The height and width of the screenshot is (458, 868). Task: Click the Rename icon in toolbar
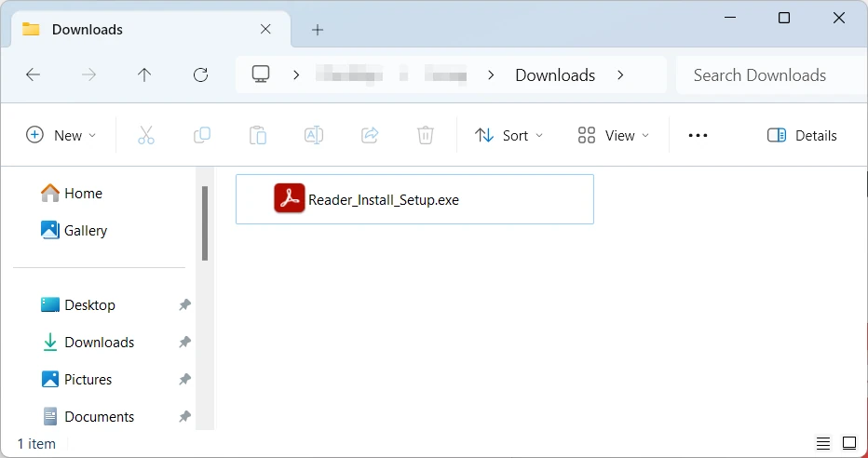(x=314, y=135)
